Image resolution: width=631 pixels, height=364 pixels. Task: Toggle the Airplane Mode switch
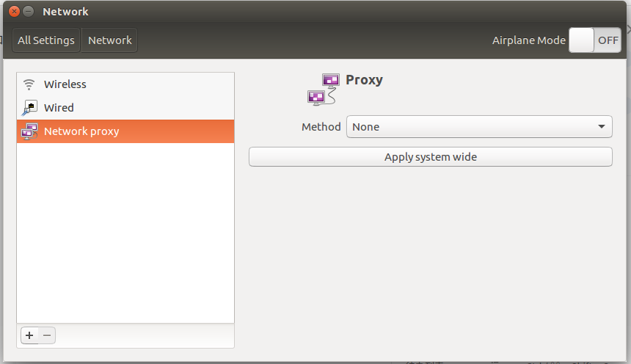click(595, 40)
